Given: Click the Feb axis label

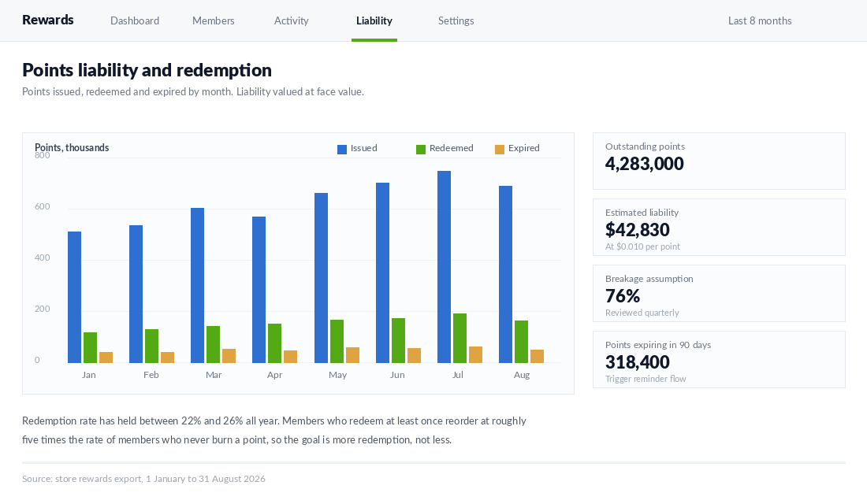Looking at the screenshot, I should point(151,375).
